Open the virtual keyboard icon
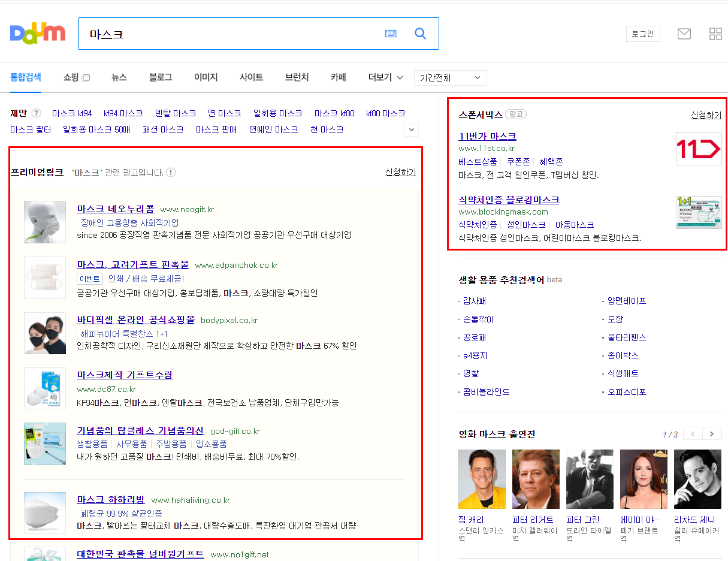The height and width of the screenshot is (561, 728). click(391, 34)
